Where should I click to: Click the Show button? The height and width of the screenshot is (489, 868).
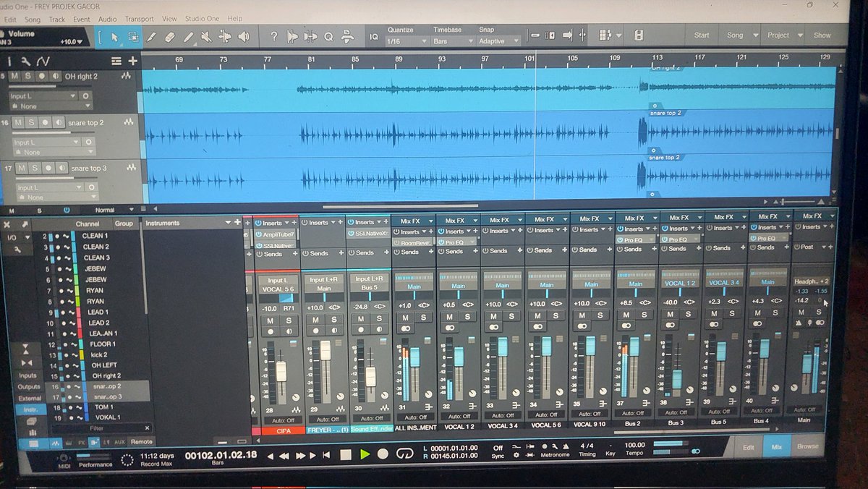click(822, 35)
